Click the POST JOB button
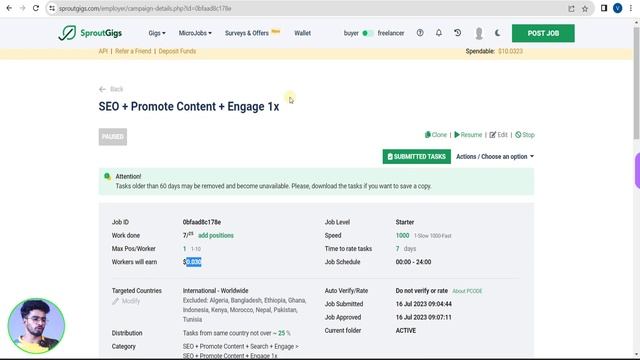 (x=543, y=33)
